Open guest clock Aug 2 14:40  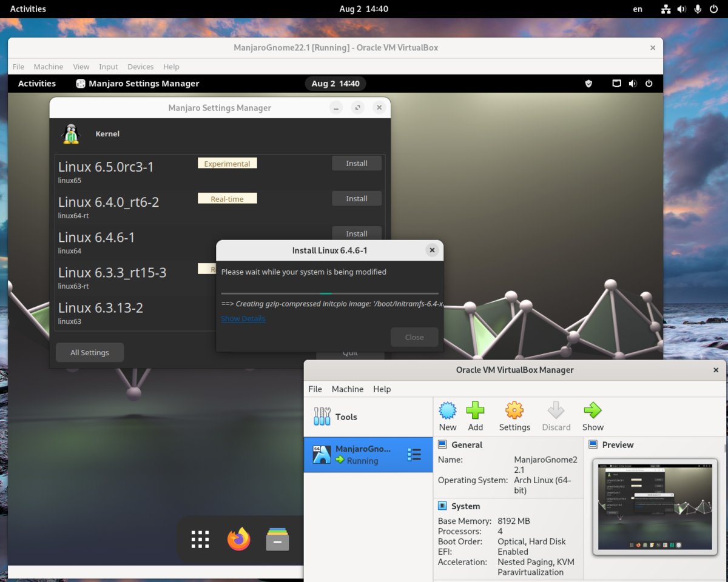coord(335,84)
